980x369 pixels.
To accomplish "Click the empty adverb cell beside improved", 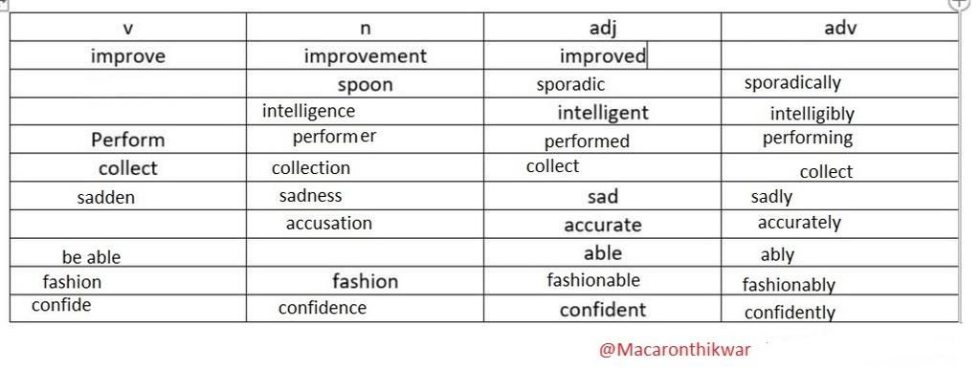I will tap(839, 55).
